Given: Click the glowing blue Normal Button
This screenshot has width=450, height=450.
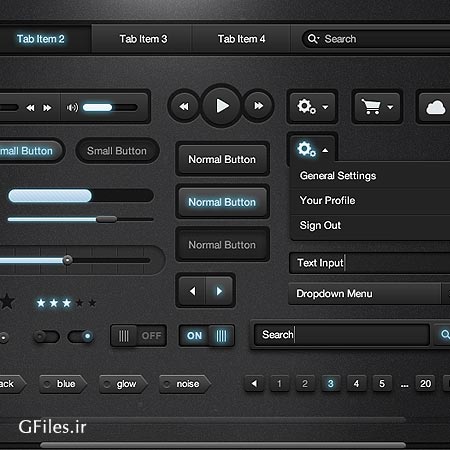Looking at the screenshot, I should 222,202.
